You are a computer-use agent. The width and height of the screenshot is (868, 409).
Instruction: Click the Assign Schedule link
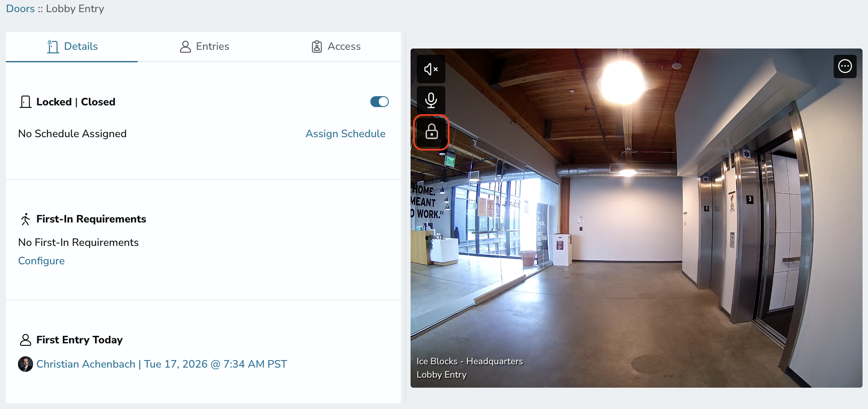[x=345, y=134]
